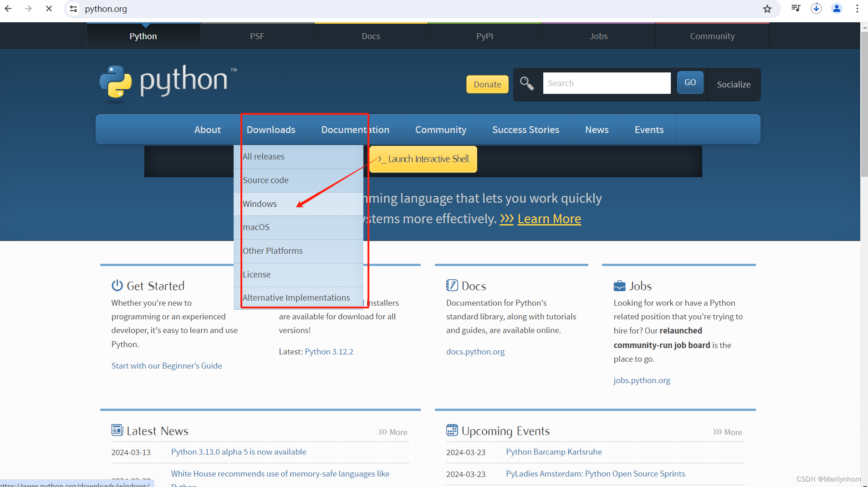Open the Documentation nav menu
Viewport: 868px width, 487px height.
pos(355,130)
